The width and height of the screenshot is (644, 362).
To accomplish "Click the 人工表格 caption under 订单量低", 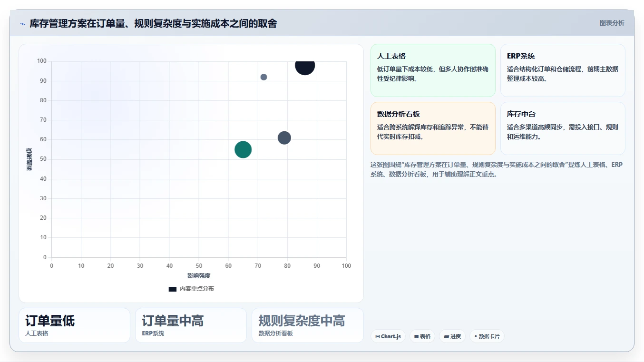I will coord(37,333).
